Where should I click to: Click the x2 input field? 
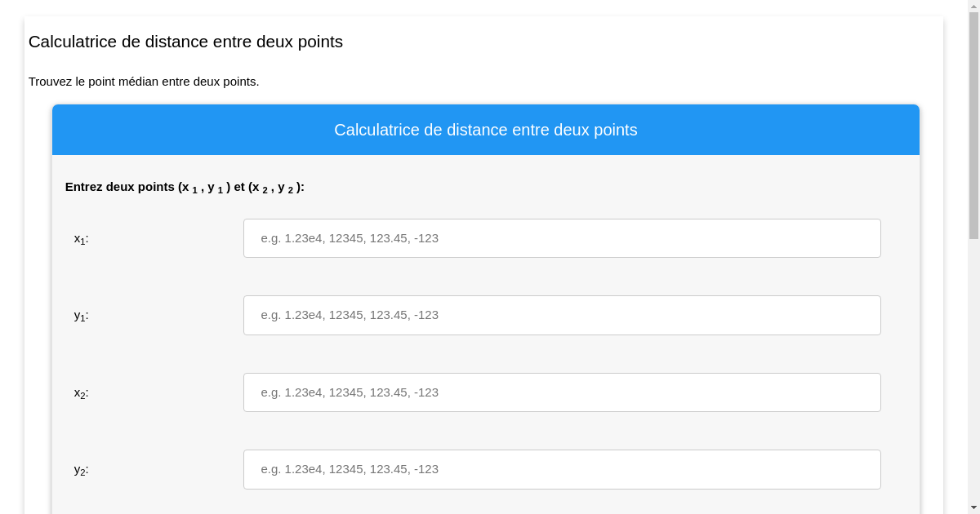coord(562,392)
